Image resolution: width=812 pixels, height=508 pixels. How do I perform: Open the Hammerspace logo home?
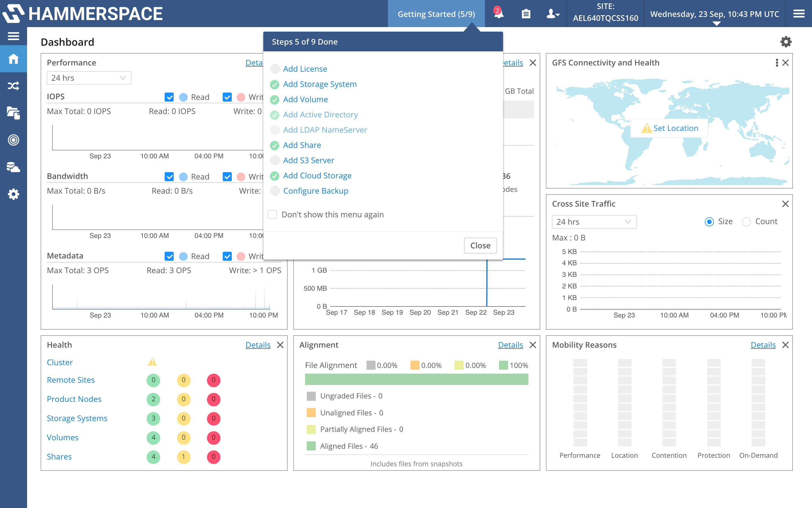(x=82, y=14)
